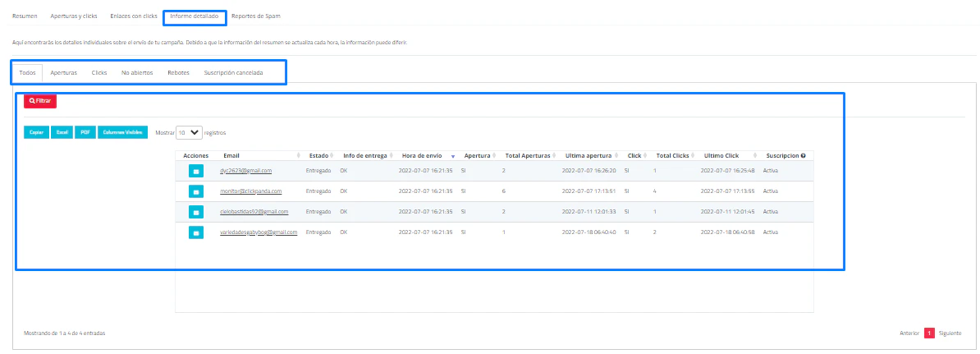Show the Clicks sub-tab

point(99,72)
